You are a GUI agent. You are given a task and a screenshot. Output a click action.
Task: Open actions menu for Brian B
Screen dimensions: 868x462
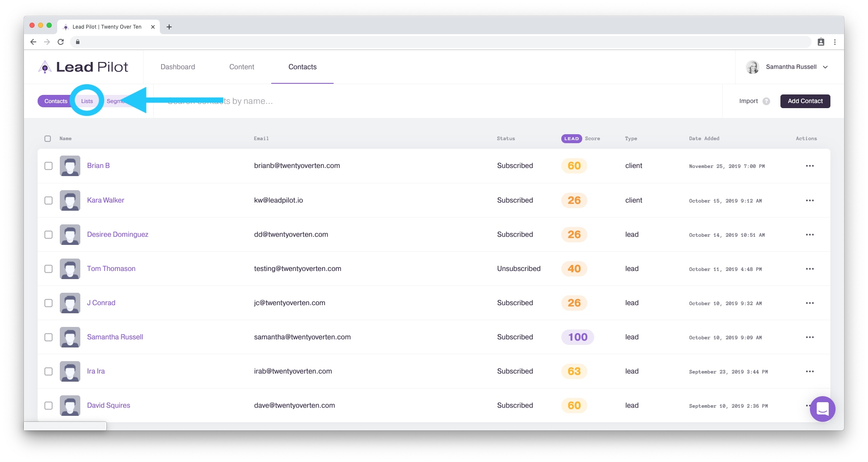[x=809, y=166]
